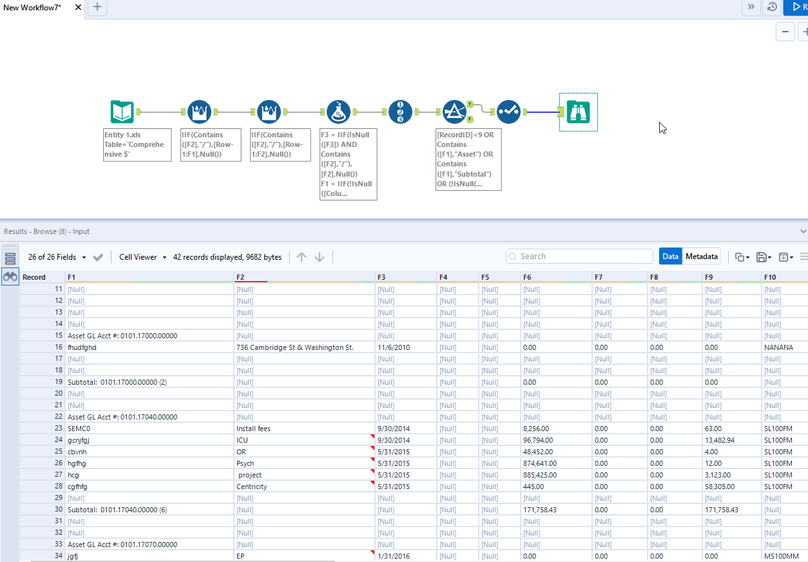Screen dimensions: 808x562
Task: Click the F3 column header
Action: click(406, 277)
